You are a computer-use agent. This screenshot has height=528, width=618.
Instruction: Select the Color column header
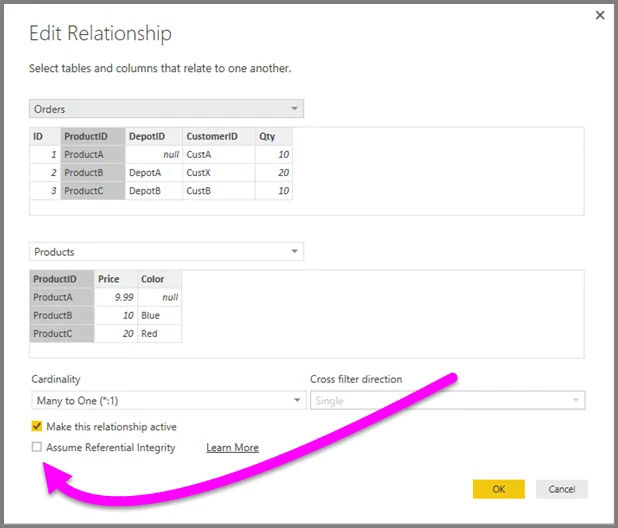[x=160, y=279]
